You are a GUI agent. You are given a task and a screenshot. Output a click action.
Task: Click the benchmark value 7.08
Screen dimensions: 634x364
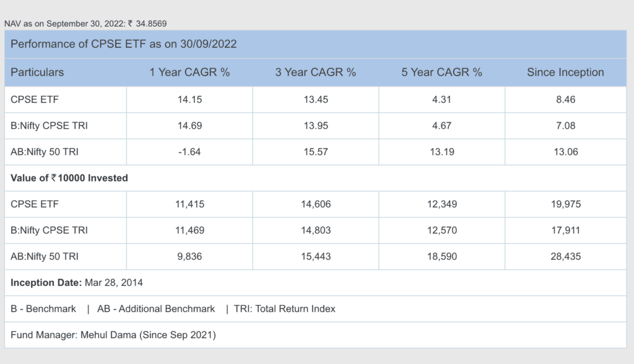coord(566,126)
